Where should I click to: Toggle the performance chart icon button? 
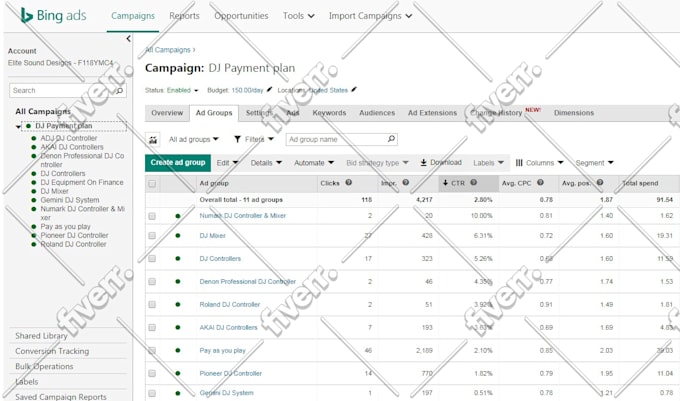(153, 140)
